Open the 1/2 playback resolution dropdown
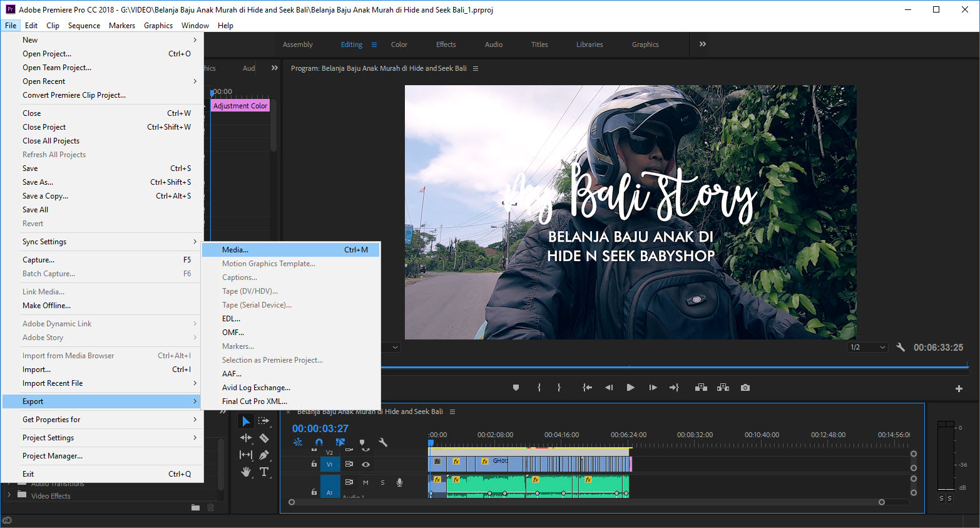The height and width of the screenshot is (528, 980). [x=867, y=347]
